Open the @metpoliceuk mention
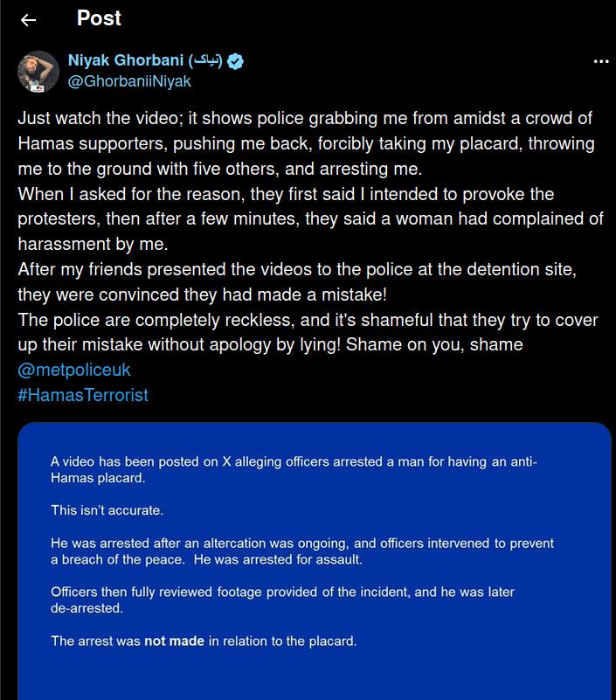 [74, 370]
